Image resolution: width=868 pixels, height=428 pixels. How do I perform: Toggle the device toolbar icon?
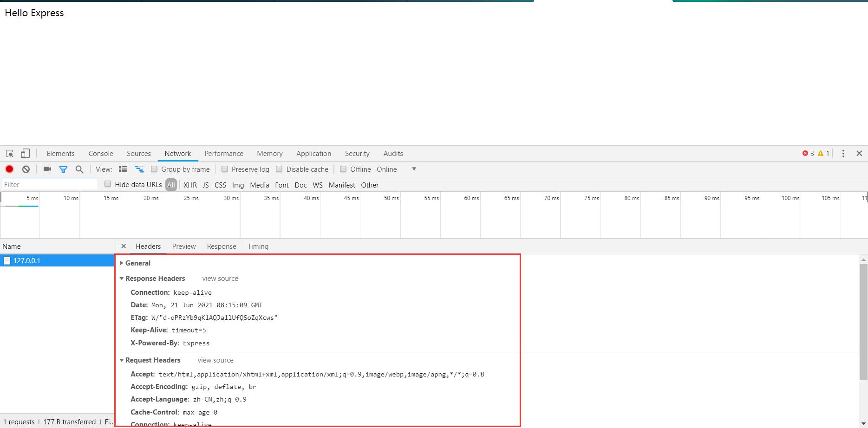25,153
